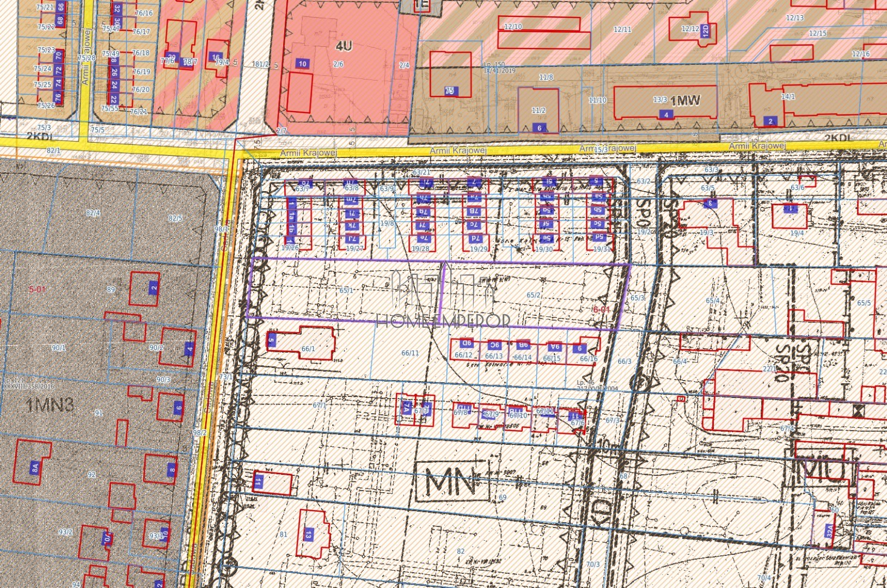Click parcel label 90/1
This screenshot has height=588, width=887.
[x=59, y=347]
